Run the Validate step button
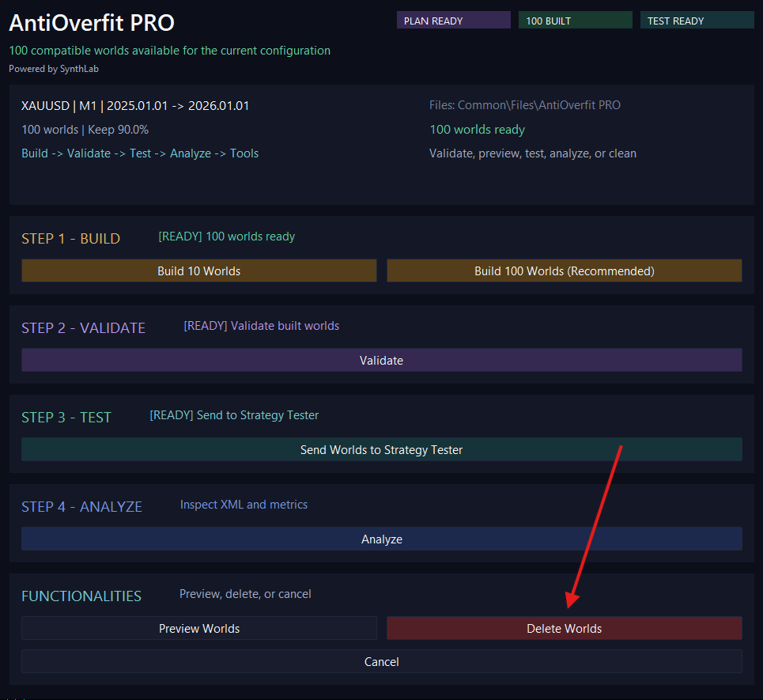Image resolution: width=763 pixels, height=700 pixels. tap(381, 360)
